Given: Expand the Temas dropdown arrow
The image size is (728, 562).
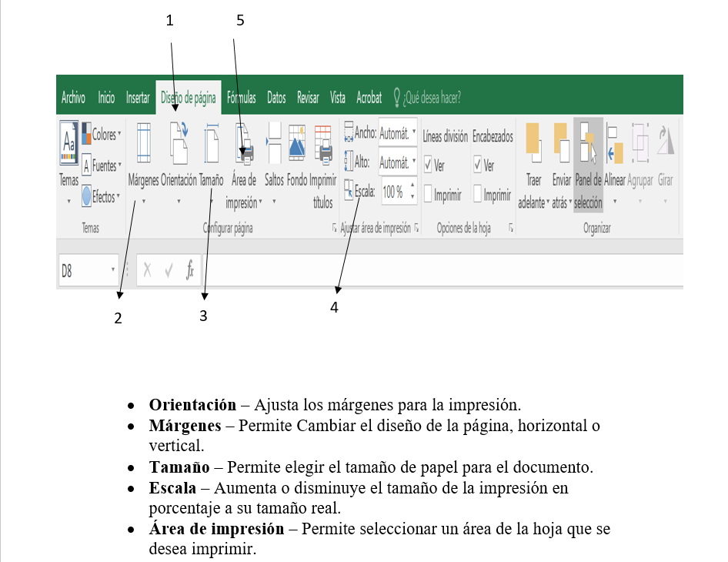Looking at the screenshot, I should click(x=69, y=202).
